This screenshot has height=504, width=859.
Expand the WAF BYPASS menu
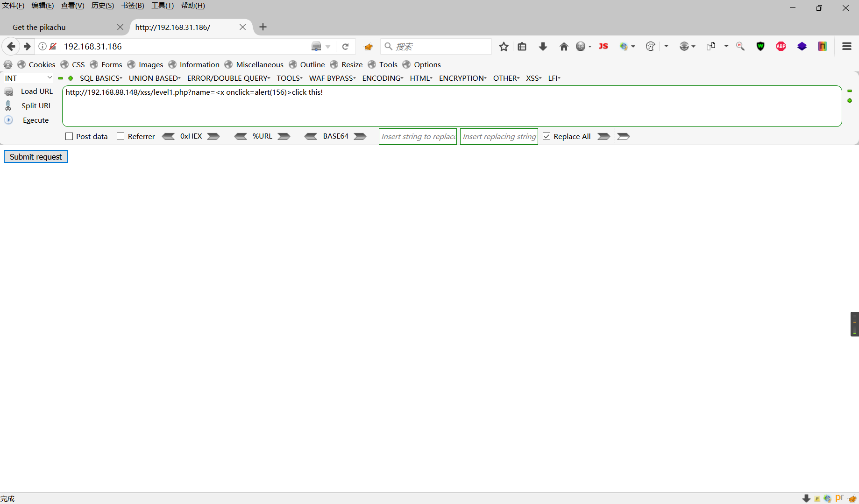(332, 78)
